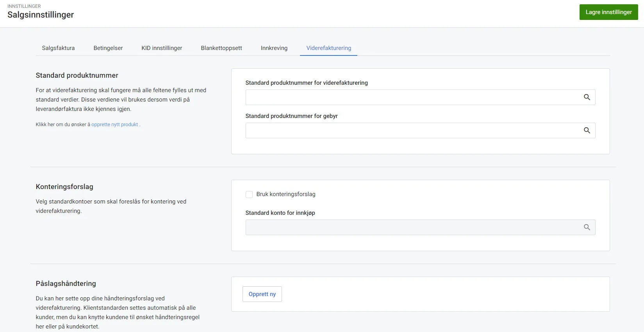Click the 'Standard konto for innkjøp' field label
The height and width of the screenshot is (332, 644).
point(280,213)
